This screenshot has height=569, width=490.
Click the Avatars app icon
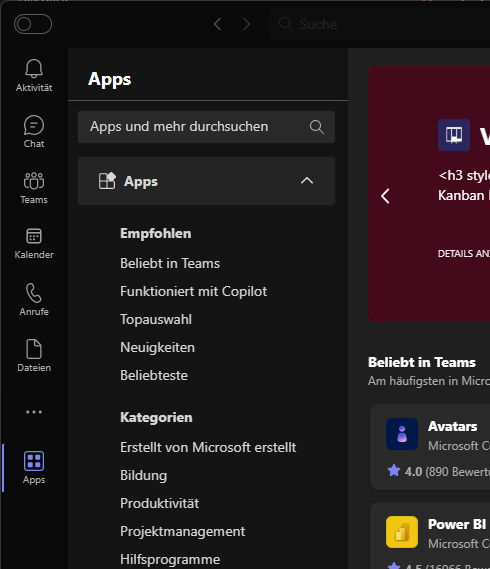[x=402, y=434]
